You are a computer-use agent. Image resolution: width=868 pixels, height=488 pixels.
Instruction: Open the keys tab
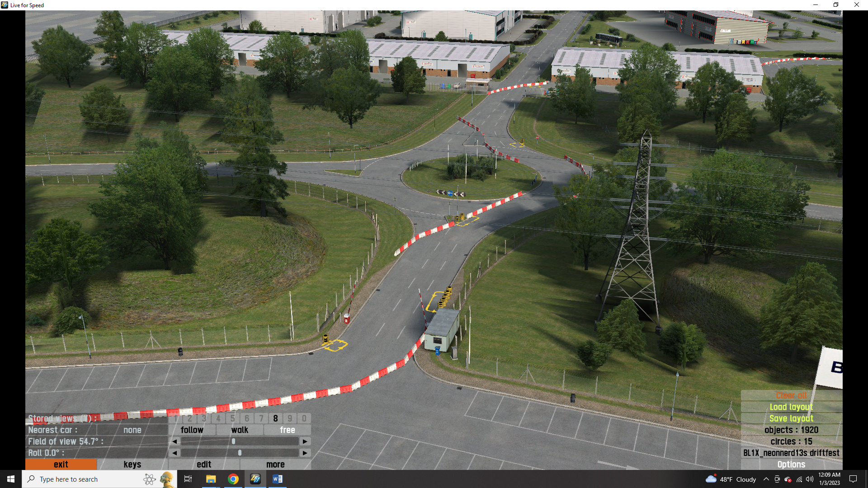[132, 465]
